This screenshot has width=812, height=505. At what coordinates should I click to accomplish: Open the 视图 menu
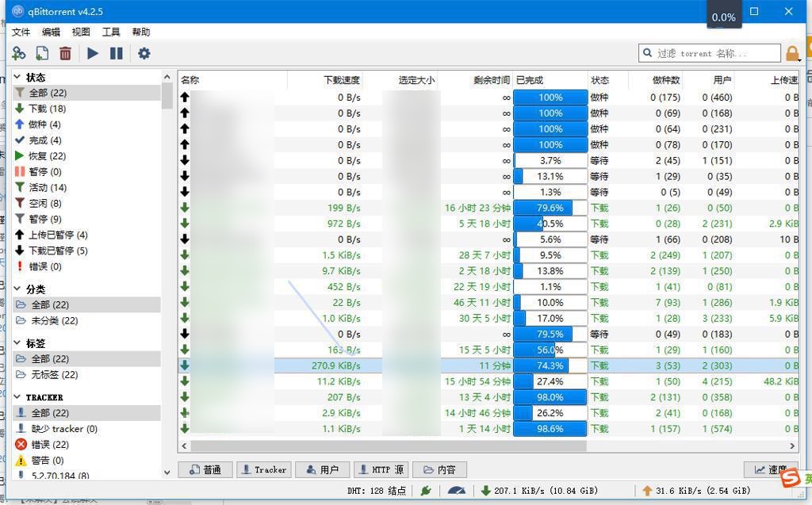pyautogui.click(x=81, y=33)
